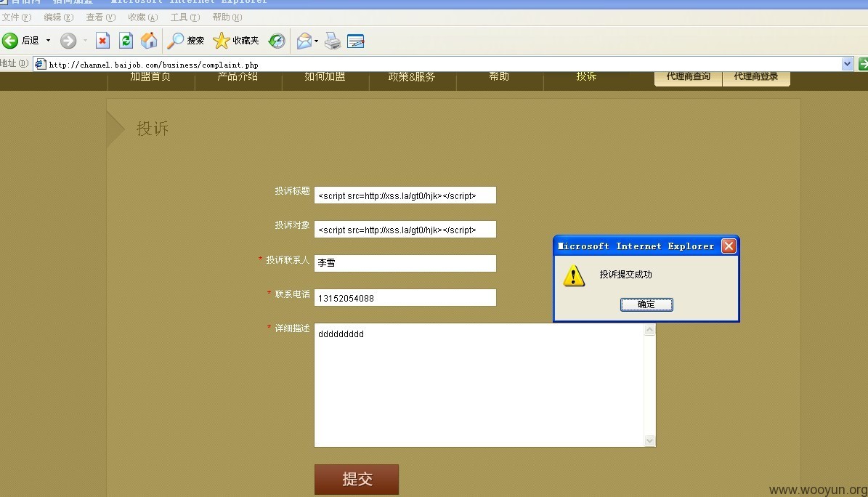868x497 pixels.
Task: Click the 投诉对象 input field
Action: [x=405, y=230]
